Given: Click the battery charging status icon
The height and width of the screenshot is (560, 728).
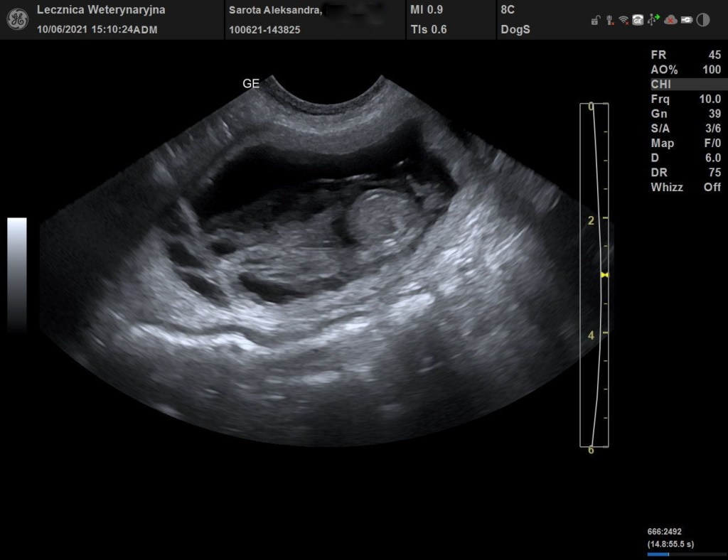Looking at the screenshot, I should pyautogui.click(x=686, y=21).
